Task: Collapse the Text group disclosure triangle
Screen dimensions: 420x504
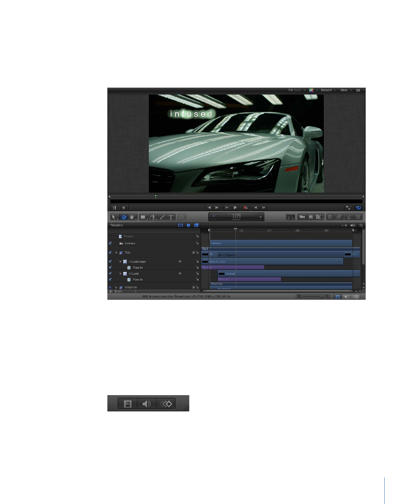Action: [116, 253]
